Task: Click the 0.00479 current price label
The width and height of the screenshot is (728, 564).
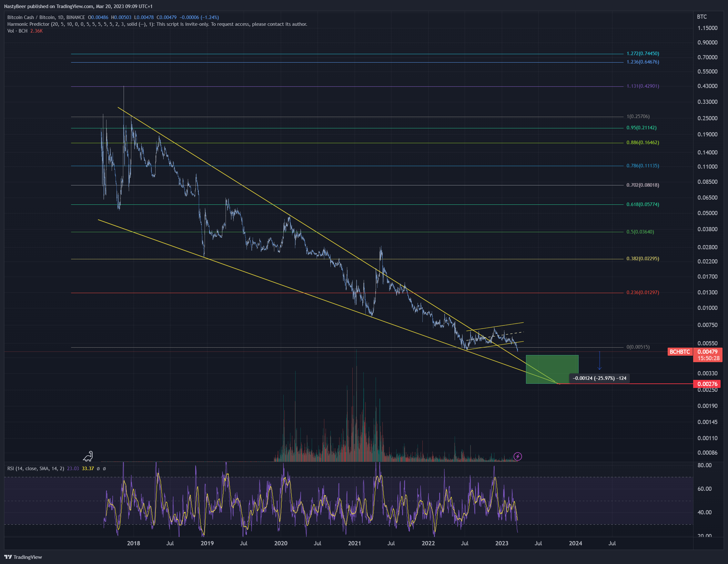Action: click(707, 352)
